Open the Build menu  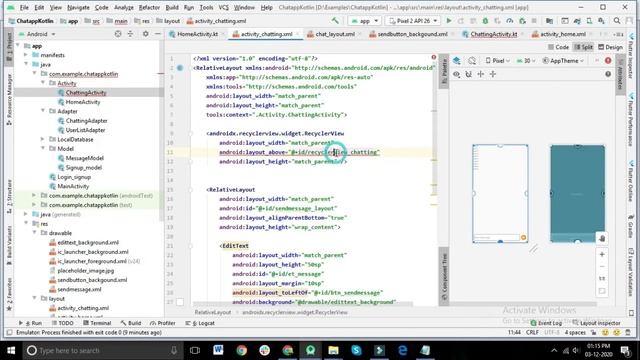(172, 7)
